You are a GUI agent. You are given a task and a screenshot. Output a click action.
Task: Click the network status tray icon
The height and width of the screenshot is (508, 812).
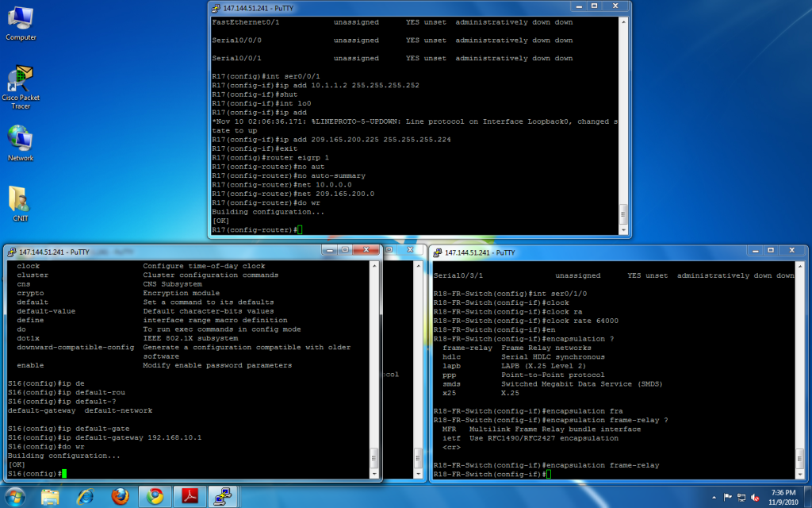click(741, 497)
